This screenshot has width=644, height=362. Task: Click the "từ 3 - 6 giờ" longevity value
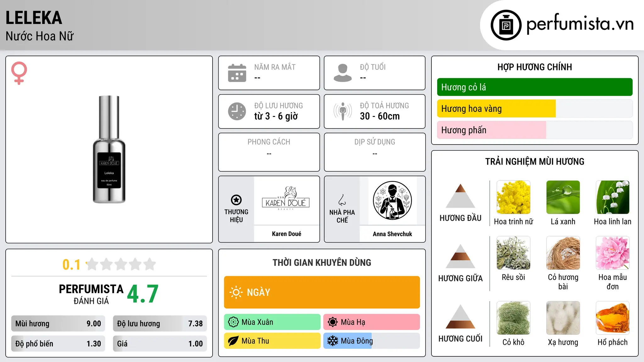click(276, 116)
